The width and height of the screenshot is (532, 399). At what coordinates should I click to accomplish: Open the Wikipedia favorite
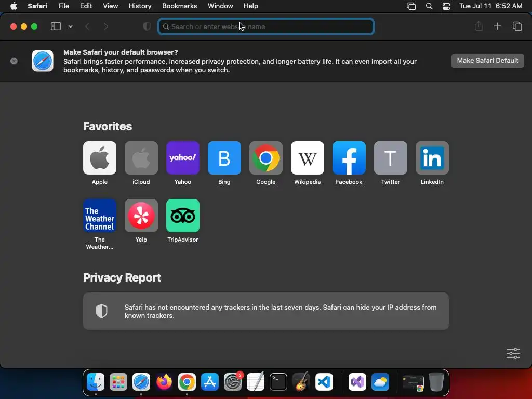(308, 158)
